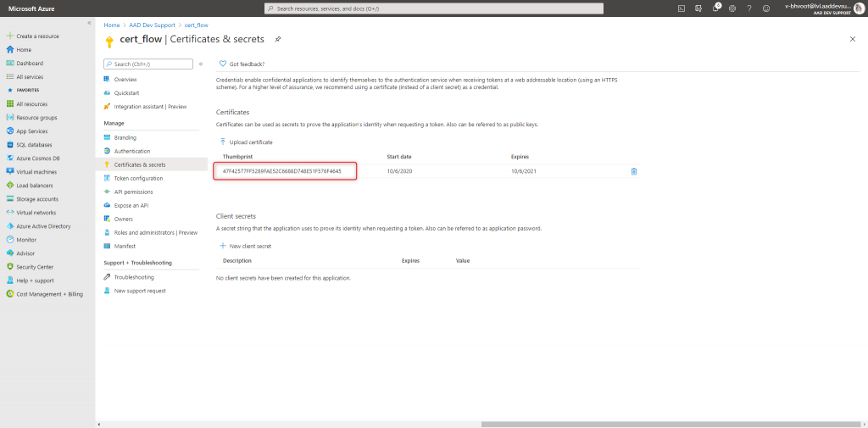Open Advisor in sidebar
Image resolution: width=868 pixels, height=428 pixels.
[x=20, y=253]
